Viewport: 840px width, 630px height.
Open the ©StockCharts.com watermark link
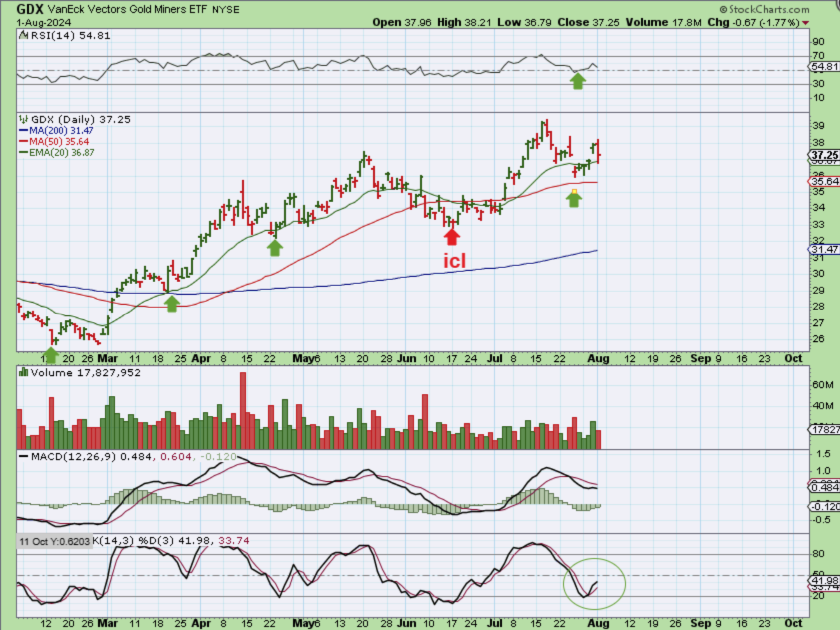pyautogui.click(x=763, y=9)
